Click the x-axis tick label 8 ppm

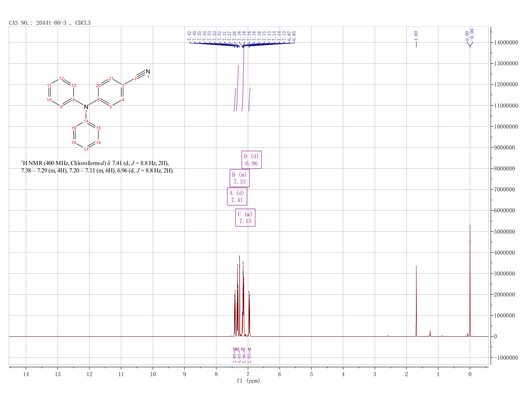point(216,374)
